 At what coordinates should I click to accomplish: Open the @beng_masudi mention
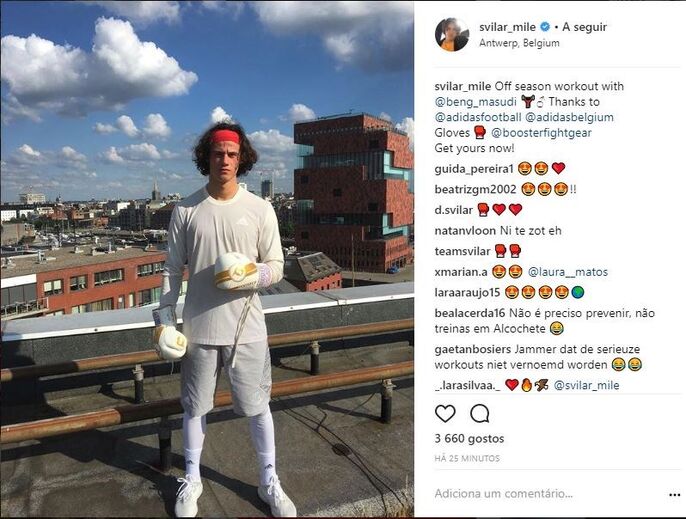(476, 102)
